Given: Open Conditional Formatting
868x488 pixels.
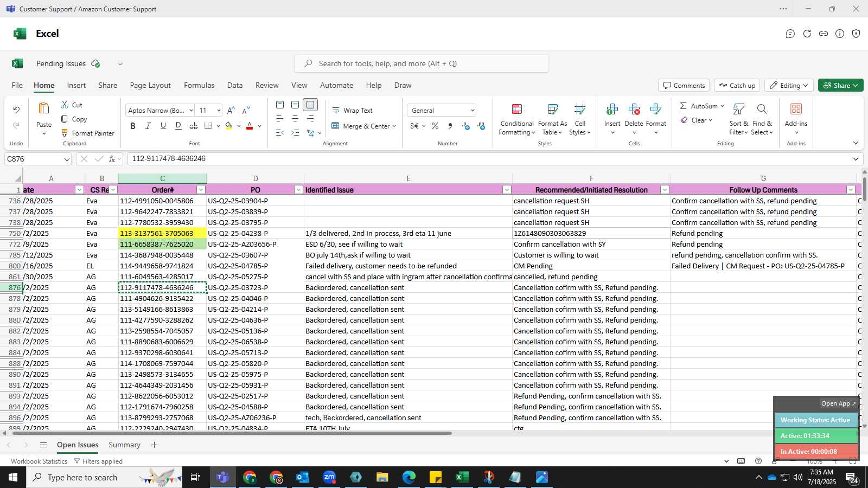Looking at the screenshot, I should click(x=517, y=120).
